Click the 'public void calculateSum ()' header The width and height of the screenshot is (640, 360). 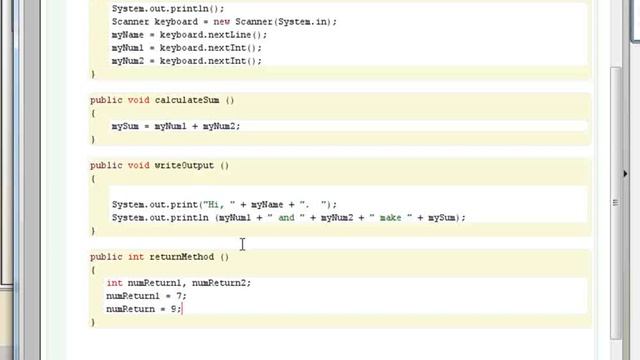click(x=162, y=100)
